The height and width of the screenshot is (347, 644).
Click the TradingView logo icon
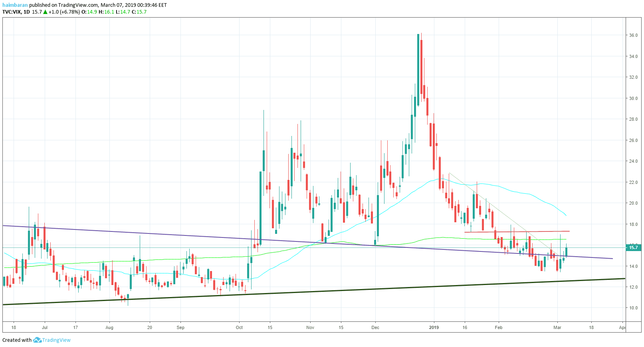pyautogui.click(x=37, y=340)
